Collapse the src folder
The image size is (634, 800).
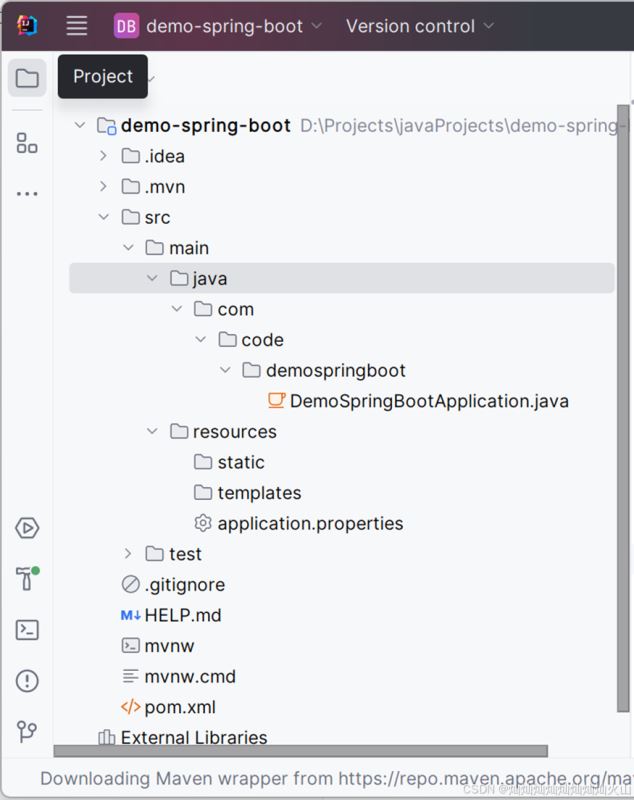104,217
